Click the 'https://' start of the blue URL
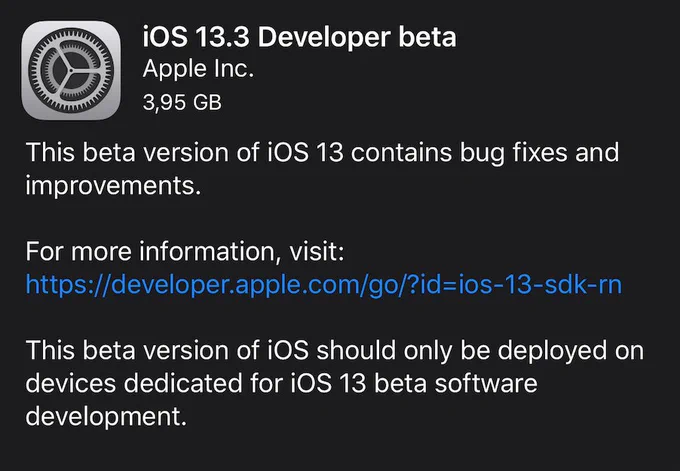 (x=68, y=286)
